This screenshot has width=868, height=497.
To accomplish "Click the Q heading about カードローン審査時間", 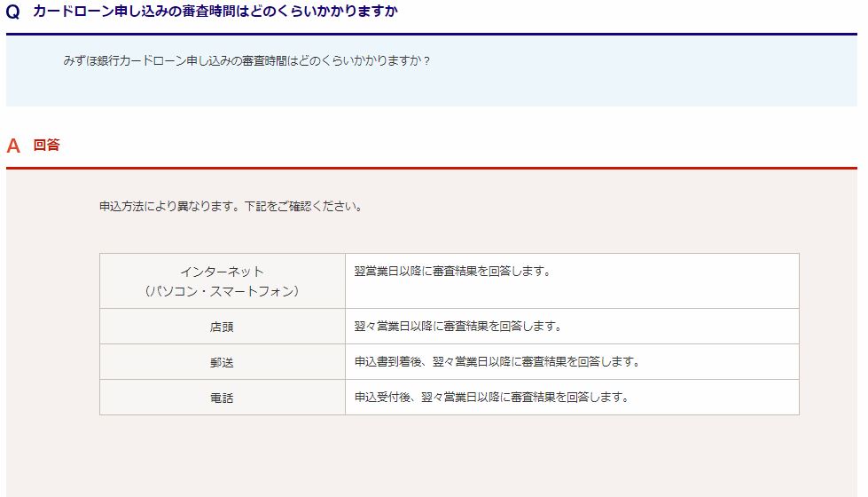I will coord(215,11).
